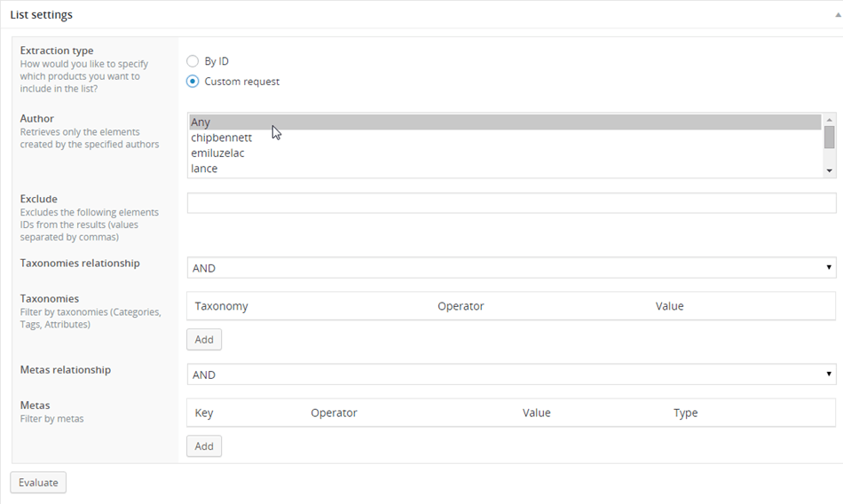Select lance in the Author list

[x=505, y=169]
